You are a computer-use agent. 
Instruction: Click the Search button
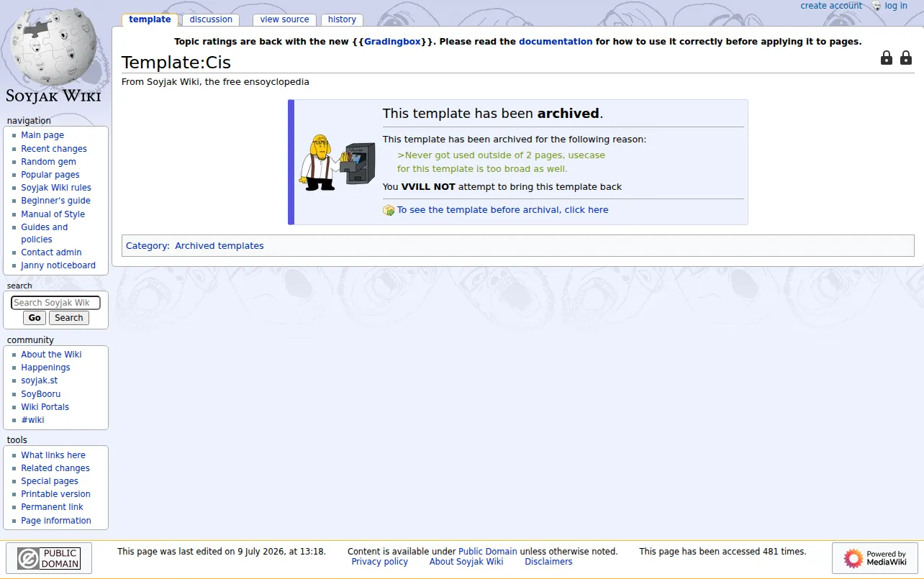click(69, 318)
